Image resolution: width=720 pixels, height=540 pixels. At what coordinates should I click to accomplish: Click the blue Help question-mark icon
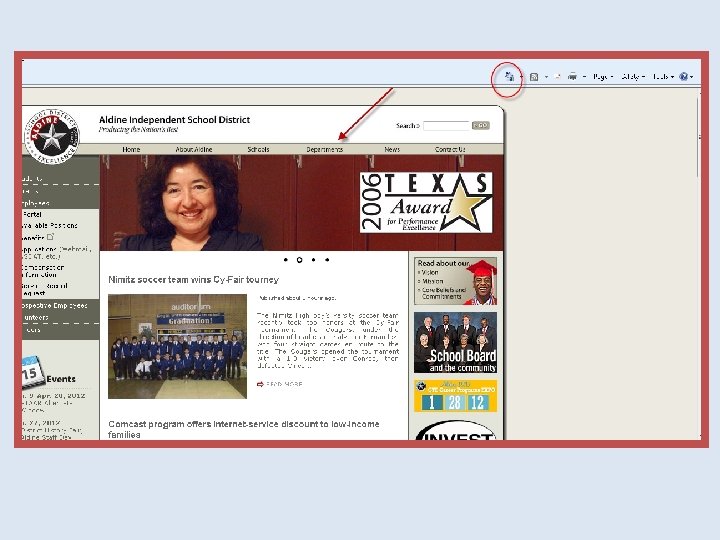click(x=683, y=77)
